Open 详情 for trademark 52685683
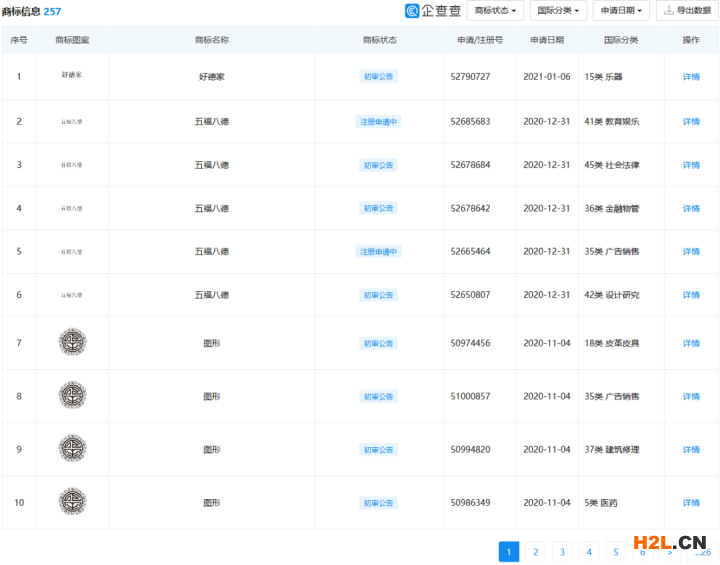The image size is (720, 565). pos(691,121)
